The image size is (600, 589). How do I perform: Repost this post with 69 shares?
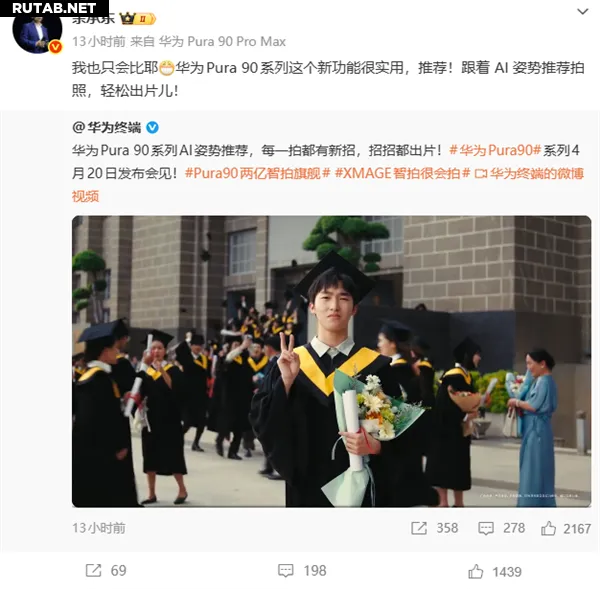[x=106, y=571]
